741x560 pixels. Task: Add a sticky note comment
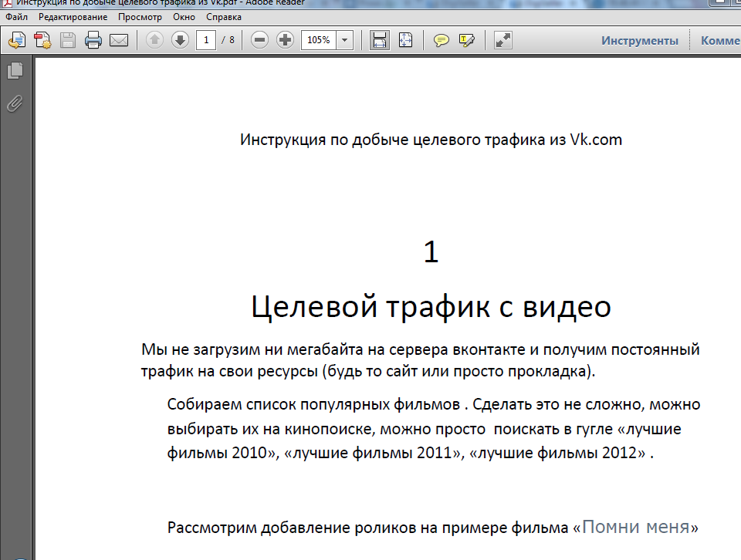coord(441,40)
